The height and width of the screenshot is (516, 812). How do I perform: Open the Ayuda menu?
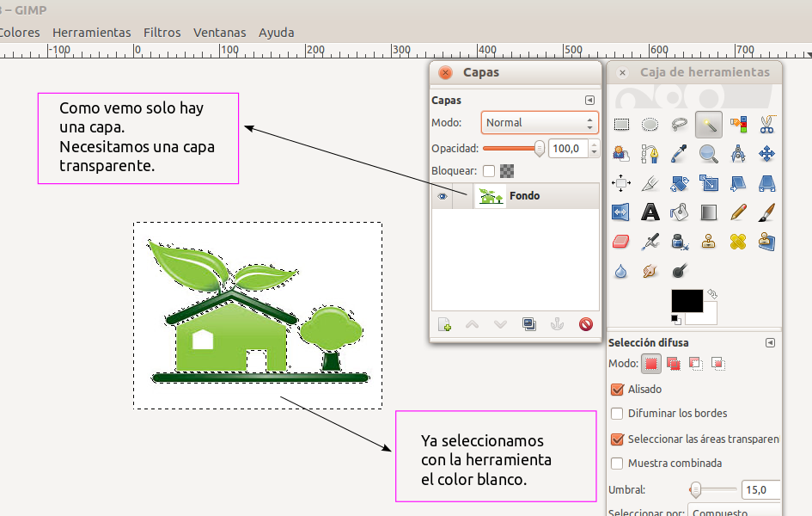(x=277, y=33)
